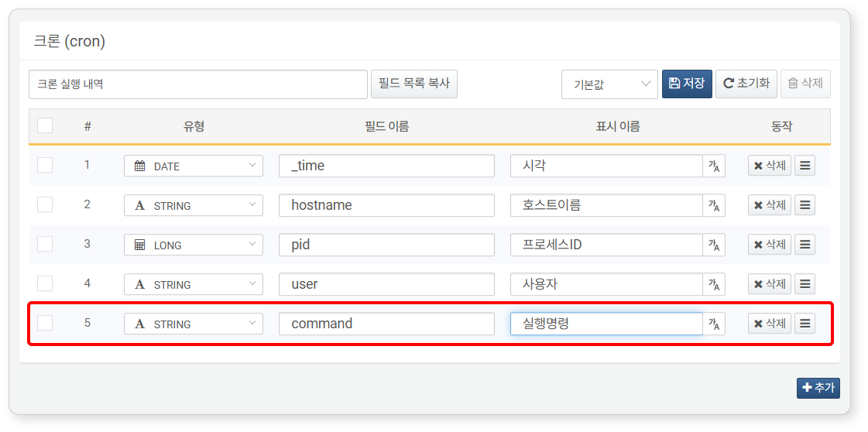Image resolution: width=868 pixels, height=432 pixels.
Task: Click the 호스트이름 display name input
Action: click(x=606, y=206)
